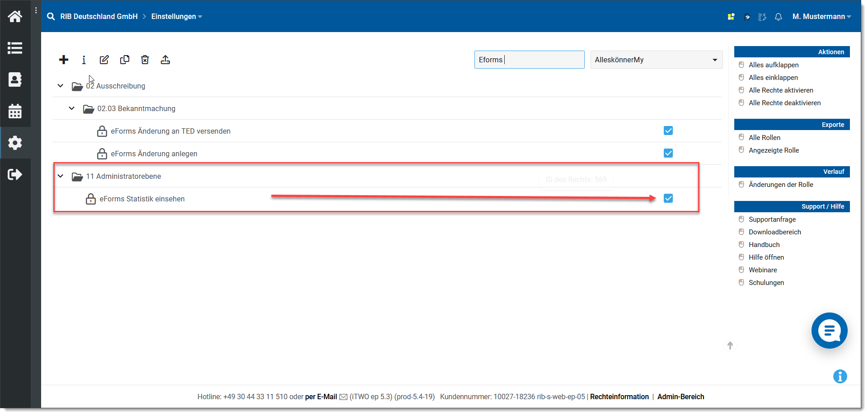Image resolution: width=868 pixels, height=415 pixels.
Task: Delete role with trash icon
Action: (x=145, y=60)
